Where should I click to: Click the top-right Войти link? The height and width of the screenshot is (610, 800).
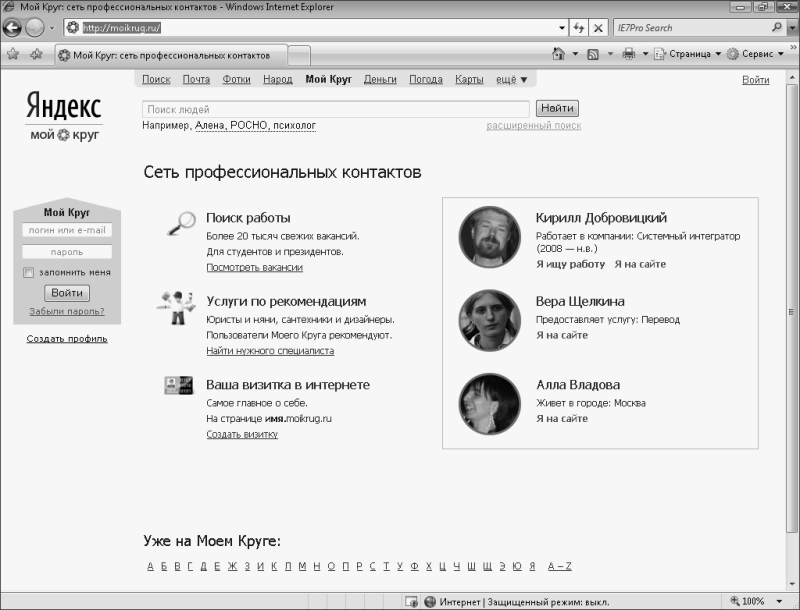coord(756,80)
